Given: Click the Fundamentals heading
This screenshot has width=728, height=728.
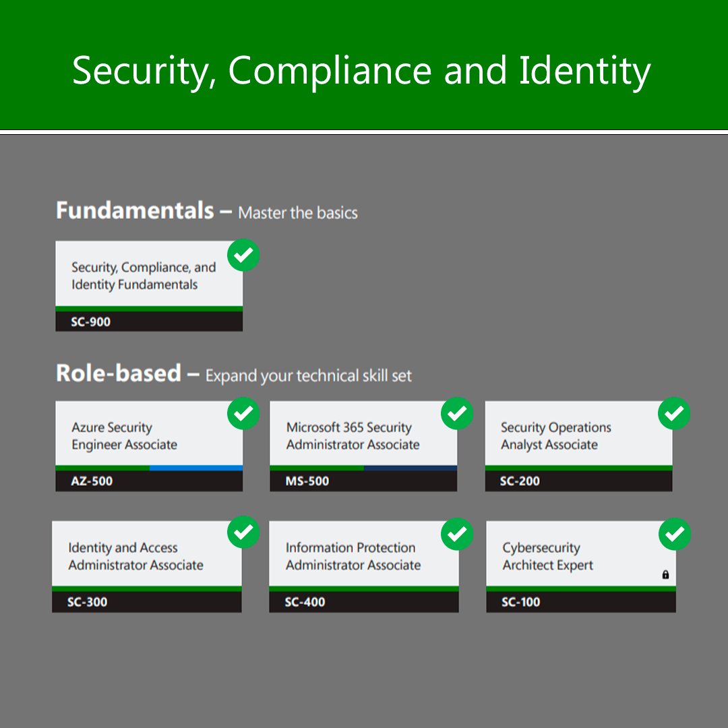Looking at the screenshot, I should (135, 210).
